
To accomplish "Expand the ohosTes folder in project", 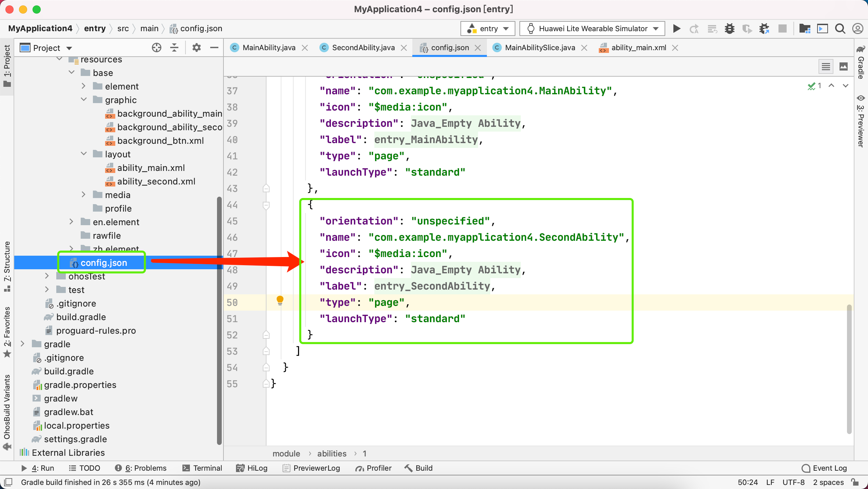I will click(47, 277).
